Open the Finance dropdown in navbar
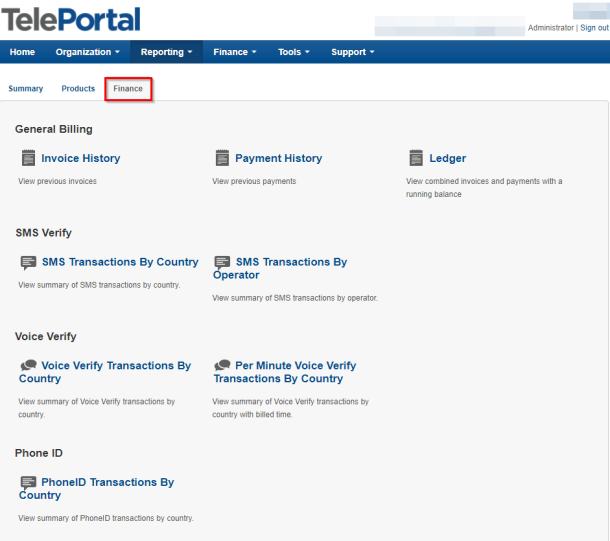 (x=235, y=52)
